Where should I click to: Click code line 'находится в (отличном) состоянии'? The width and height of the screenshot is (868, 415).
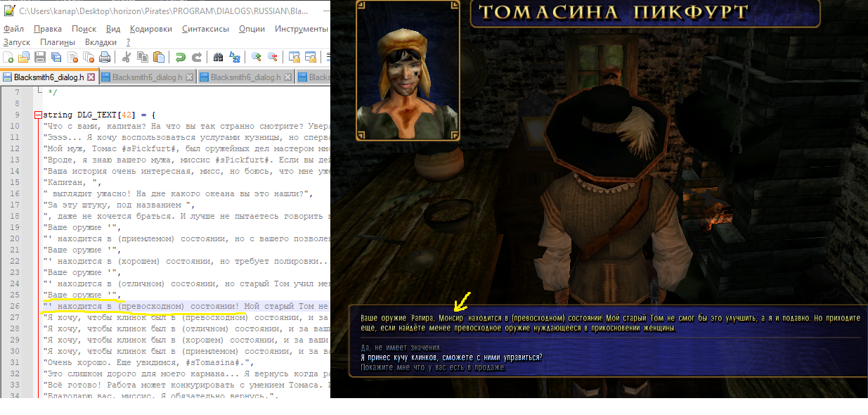point(186,283)
